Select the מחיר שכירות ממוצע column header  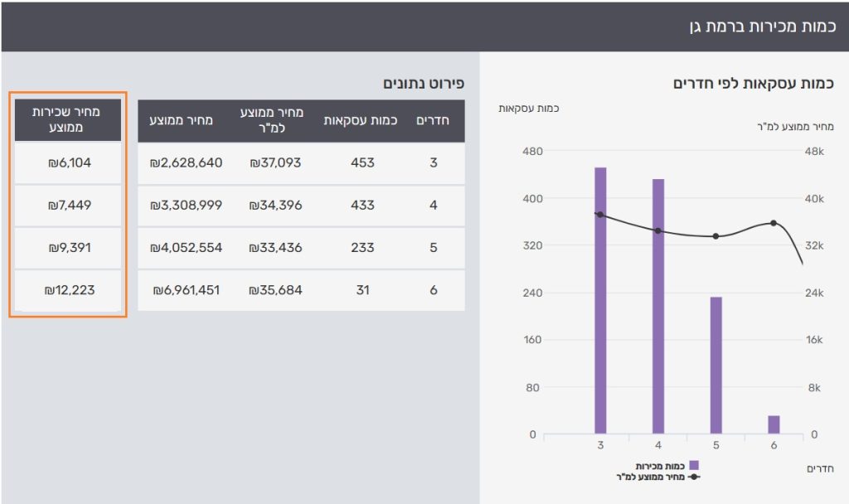point(68,120)
